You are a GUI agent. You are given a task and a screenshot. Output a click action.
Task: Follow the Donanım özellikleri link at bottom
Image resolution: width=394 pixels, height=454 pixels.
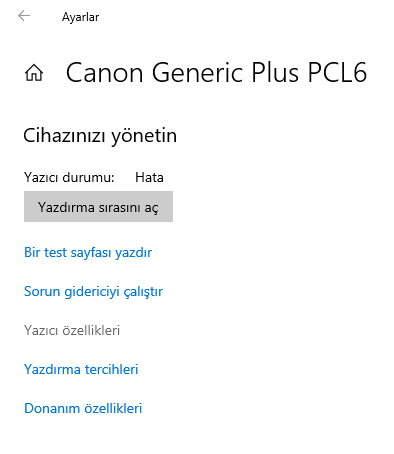[83, 408]
